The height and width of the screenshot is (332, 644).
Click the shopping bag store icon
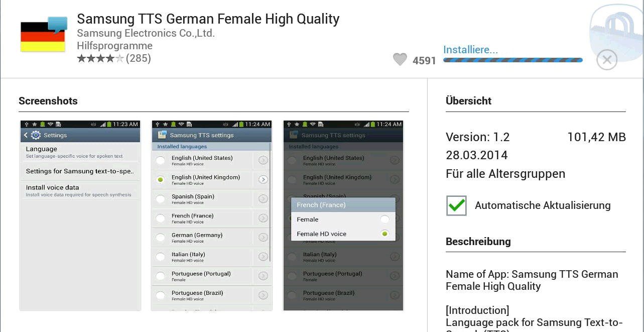tap(616, 30)
